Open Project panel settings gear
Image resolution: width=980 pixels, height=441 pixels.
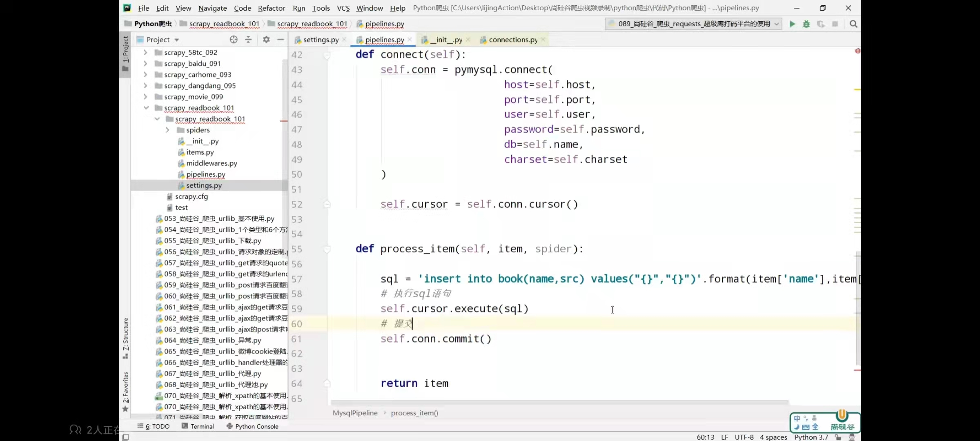[266, 40]
